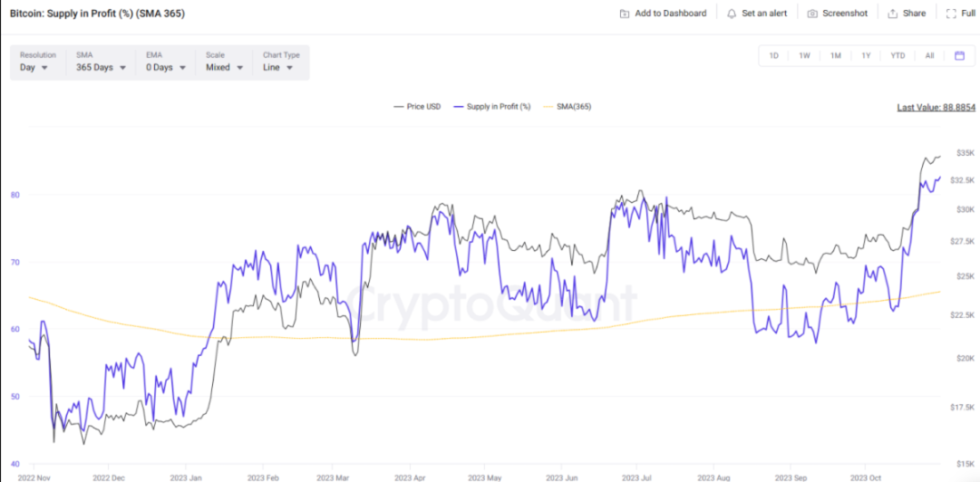Enter fullscreen with the Full icon
The height and width of the screenshot is (482, 980).
pos(952,13)
